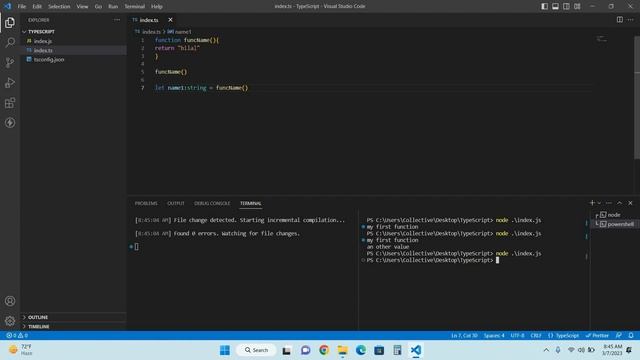Screen dimensions: 640x360
Task: Expand the Outline section
Action: pyautogui.click(x=73, y=317)
